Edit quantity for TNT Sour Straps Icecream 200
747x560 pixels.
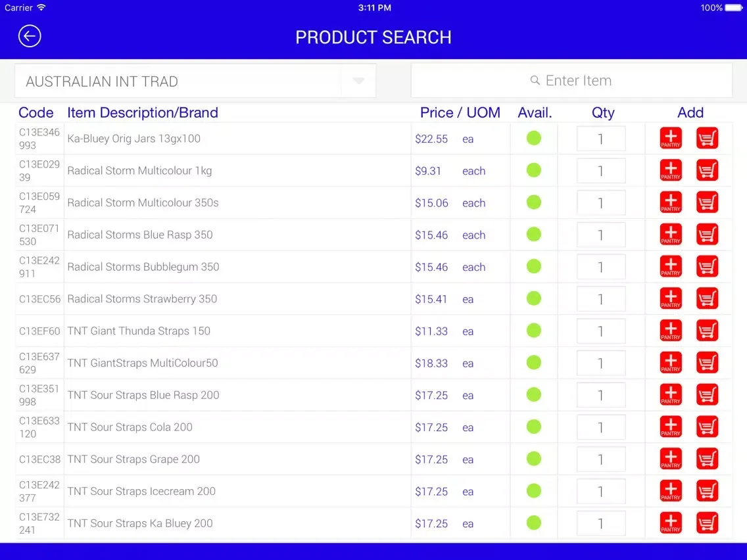click(x=601, y=492)
